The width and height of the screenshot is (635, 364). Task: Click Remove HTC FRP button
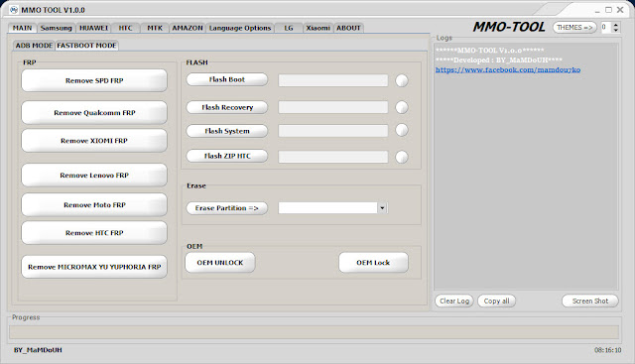click(x=94, y=233)
